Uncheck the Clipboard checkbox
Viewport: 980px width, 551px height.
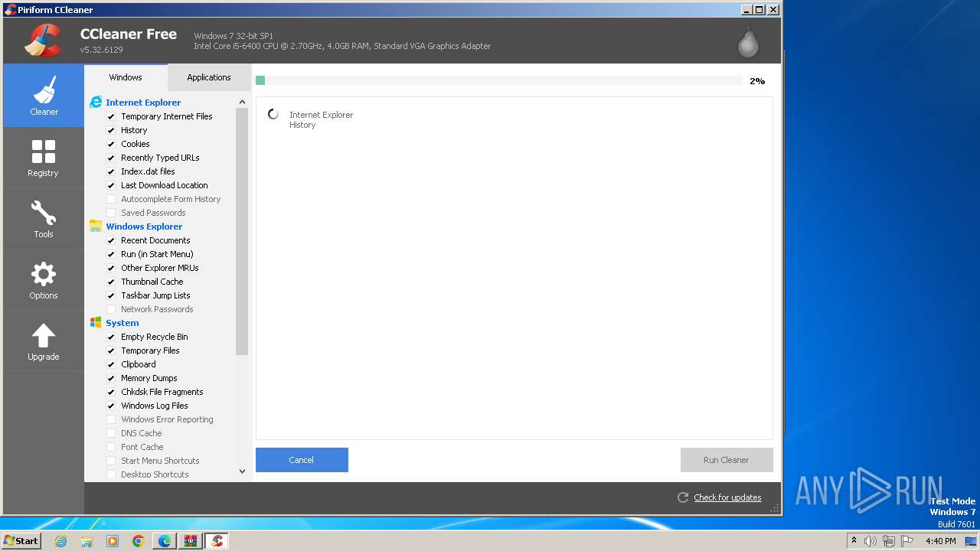point(111,364)
